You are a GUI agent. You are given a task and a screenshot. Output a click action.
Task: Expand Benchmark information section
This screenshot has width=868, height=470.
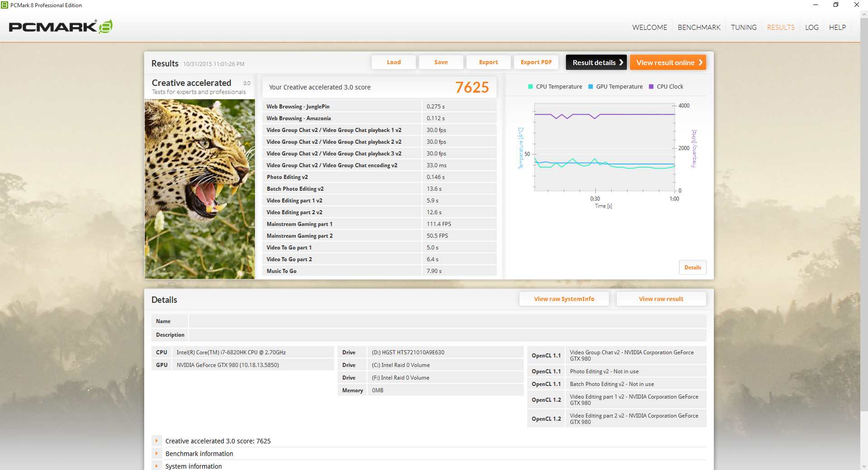pyautogui.click(x=156, y=453)
